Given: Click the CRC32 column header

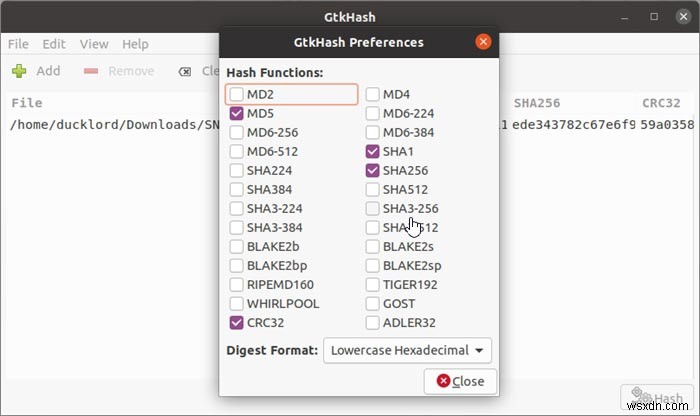Looking at the screenshot, I should [661, 103].
